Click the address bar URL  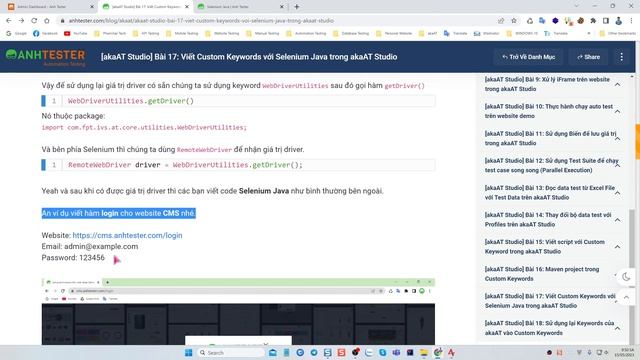coord(201,20)
